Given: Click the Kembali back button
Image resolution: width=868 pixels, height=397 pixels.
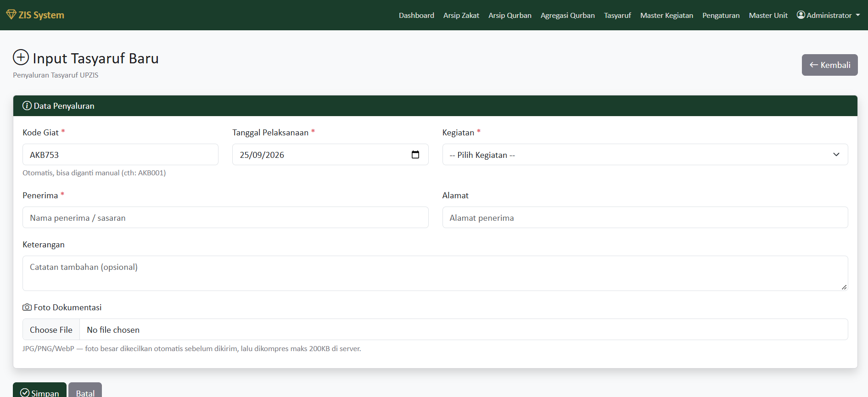Looking at the screenshot, I should pos(829,65).
